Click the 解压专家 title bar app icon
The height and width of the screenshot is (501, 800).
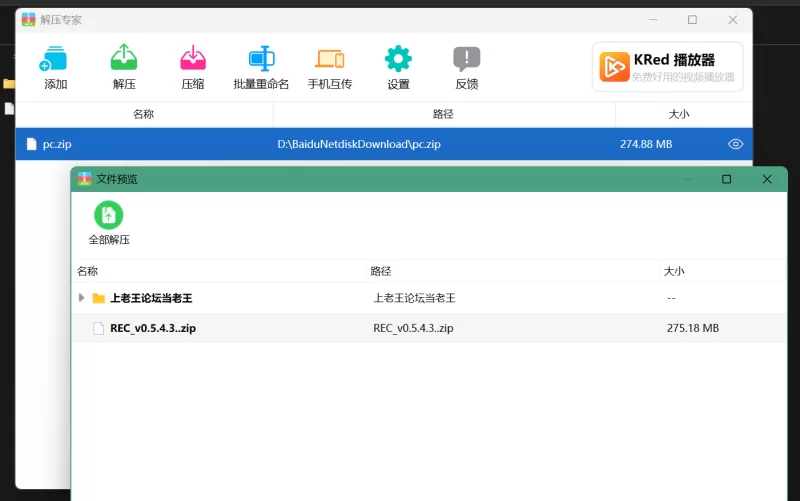pos(29,19)
